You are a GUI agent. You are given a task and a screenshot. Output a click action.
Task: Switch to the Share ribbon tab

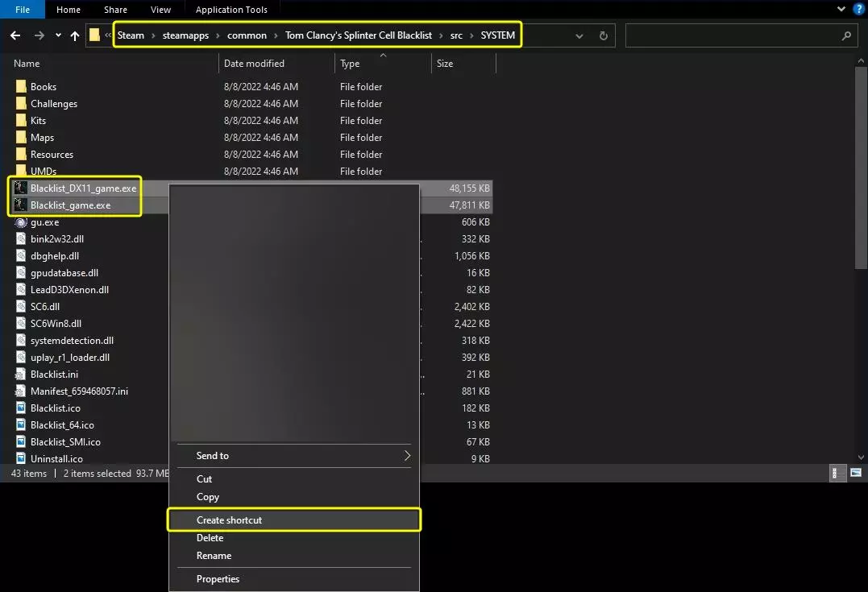(115, 10)
